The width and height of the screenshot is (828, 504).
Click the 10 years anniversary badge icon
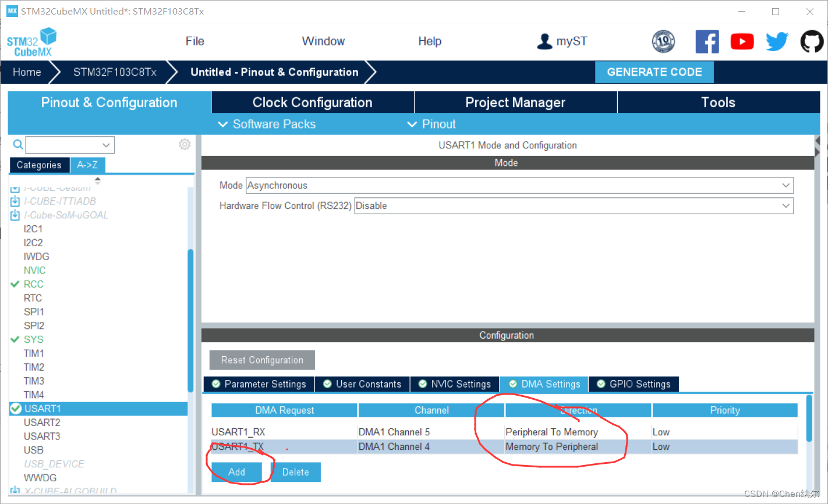663,41
